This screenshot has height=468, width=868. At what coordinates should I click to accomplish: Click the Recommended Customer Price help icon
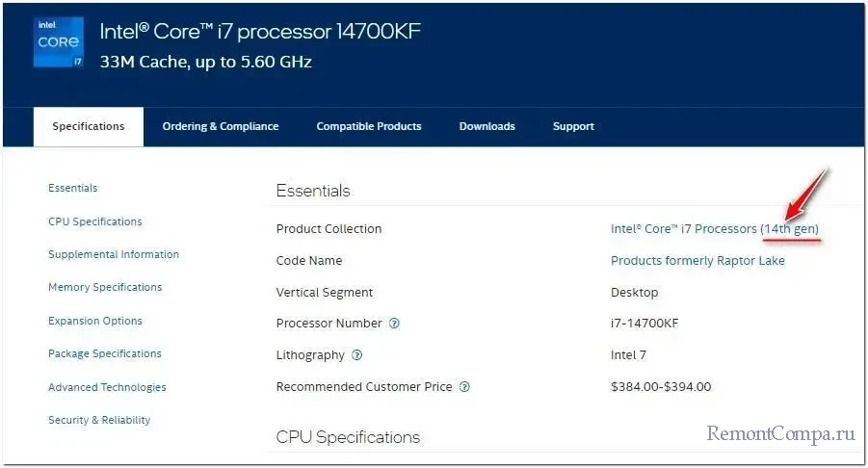click(x=464, y=387)
